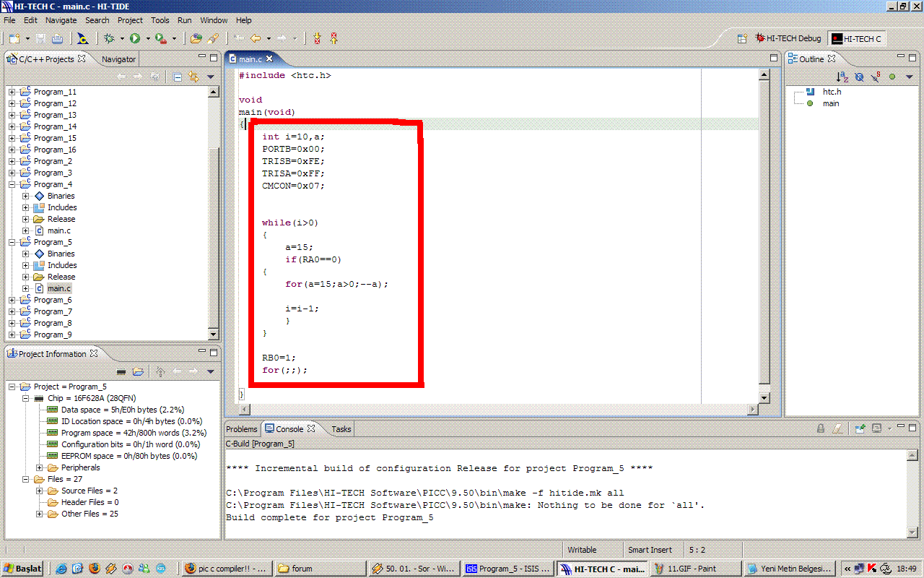
Task: Open the Project menu
Action: click(130, 20)
